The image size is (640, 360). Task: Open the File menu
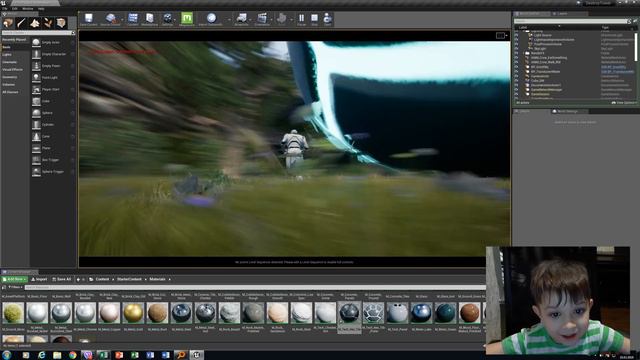(x=4, y=9)
